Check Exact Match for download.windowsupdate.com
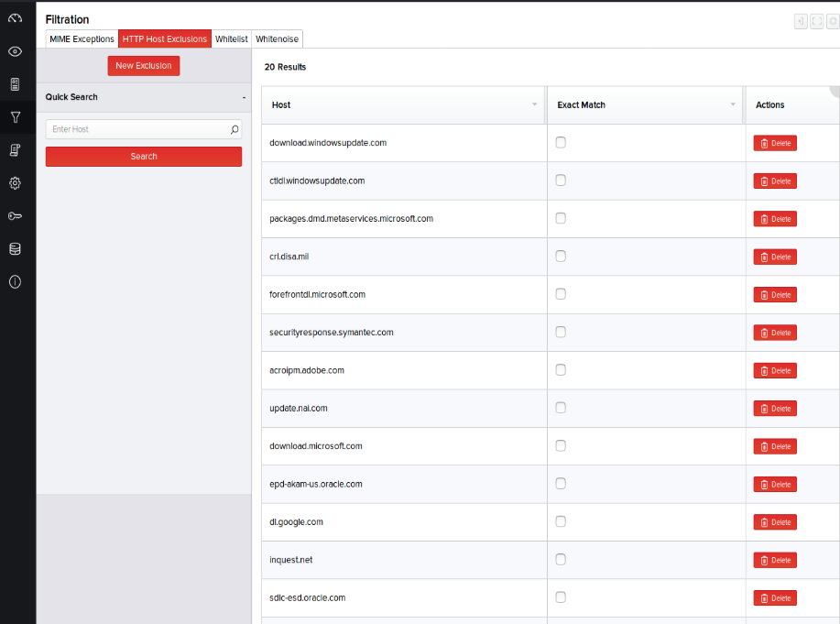This screenshot has width=840, height=624. tap(561, 142)
